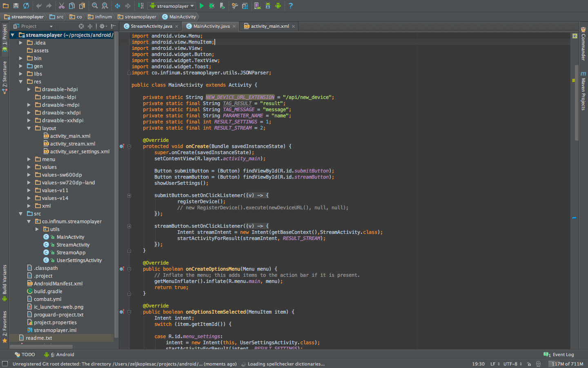Open the streamoplayer run configuration dropdown

172,6
